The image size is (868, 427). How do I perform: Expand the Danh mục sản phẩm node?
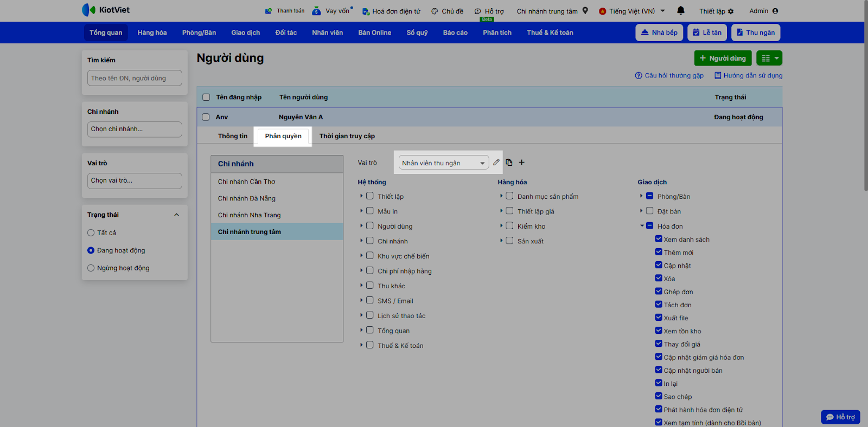click(x=501, y=196)
